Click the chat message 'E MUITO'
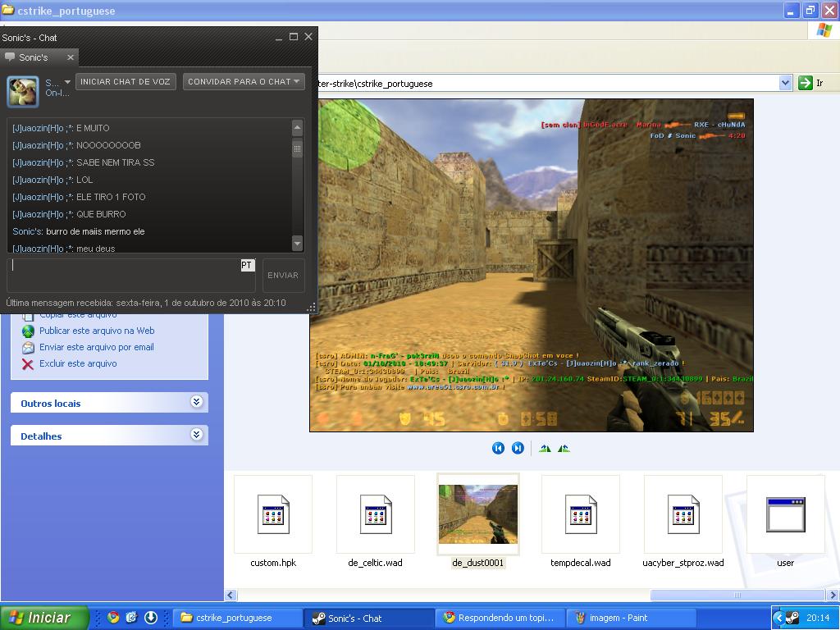The image size is (840, 630). 93,128
